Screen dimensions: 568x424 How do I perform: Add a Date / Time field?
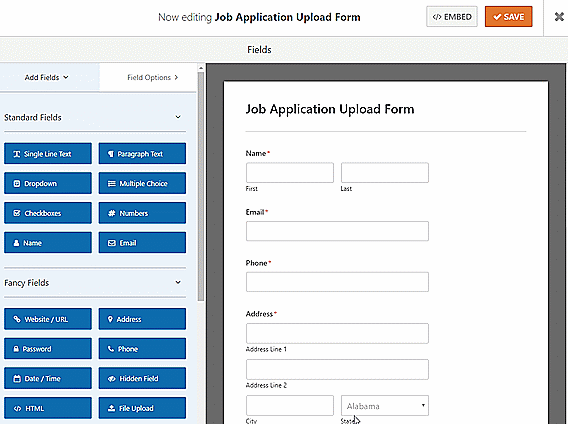(48, 378)
